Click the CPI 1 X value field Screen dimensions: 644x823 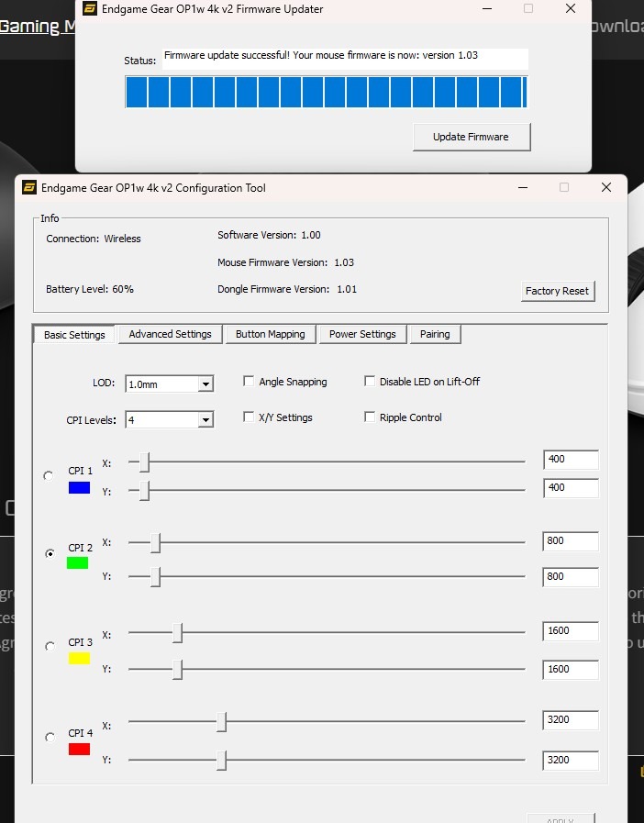[x=571, y=460]
